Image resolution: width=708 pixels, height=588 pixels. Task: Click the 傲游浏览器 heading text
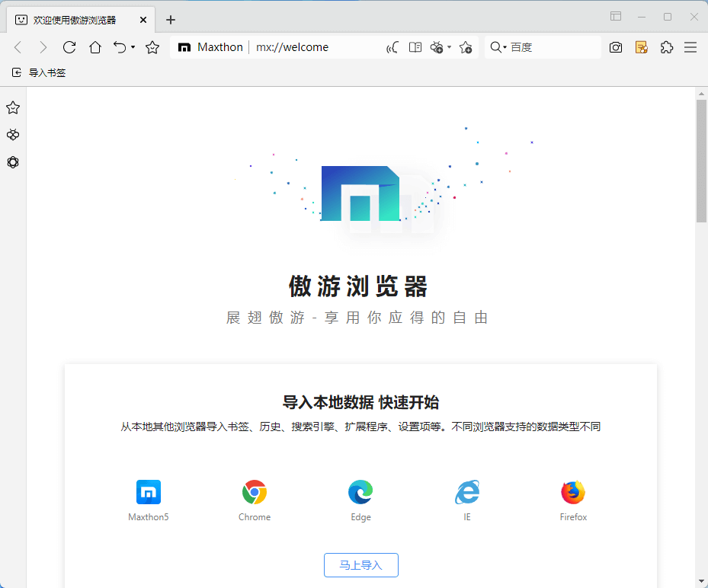(x=358, y=286)
